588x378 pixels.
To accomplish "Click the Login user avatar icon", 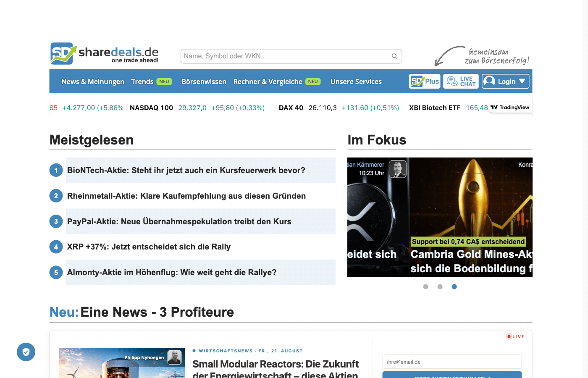I will click(x=489, y=81).
